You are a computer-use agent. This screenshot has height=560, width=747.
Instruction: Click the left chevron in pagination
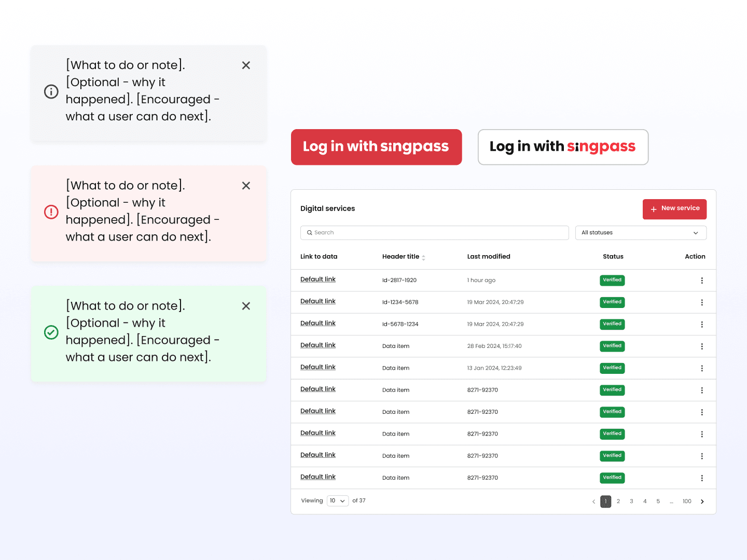[x=593, y=501]
